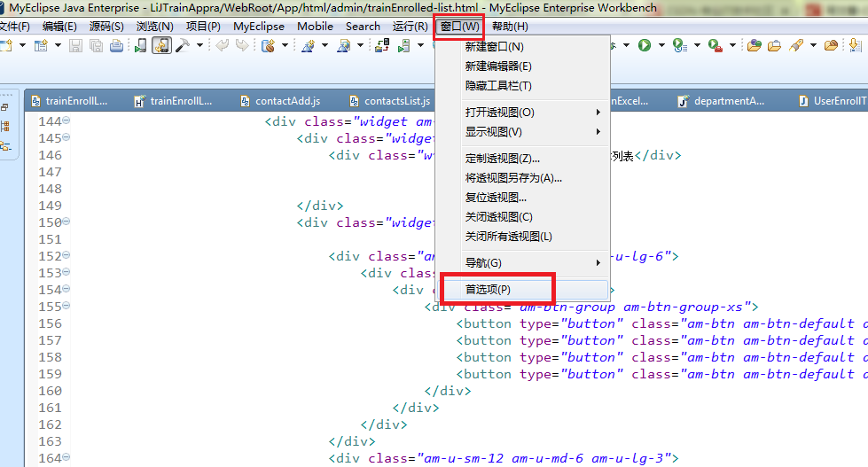Click the Restore view icon in left sidebar

coord(5,107)
